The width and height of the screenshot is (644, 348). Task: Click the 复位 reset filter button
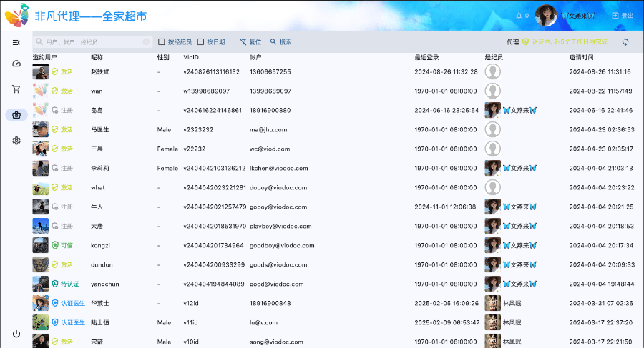coord(250,42)
